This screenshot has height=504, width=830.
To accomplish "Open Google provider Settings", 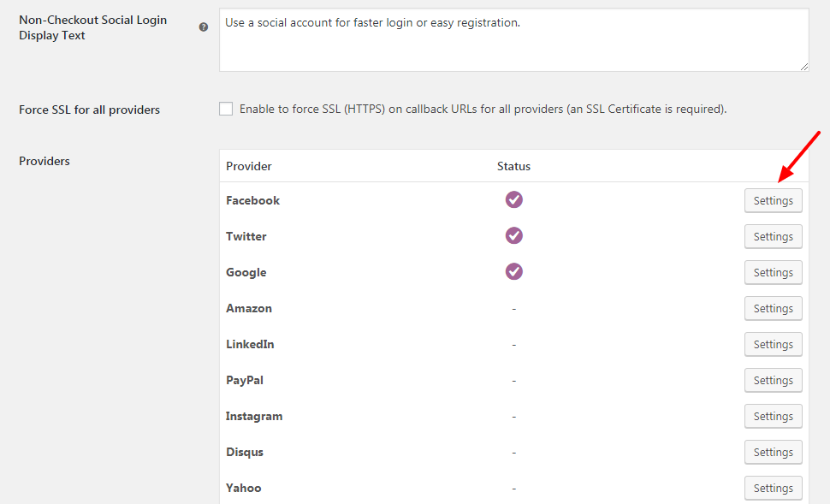I will [774, 273].
